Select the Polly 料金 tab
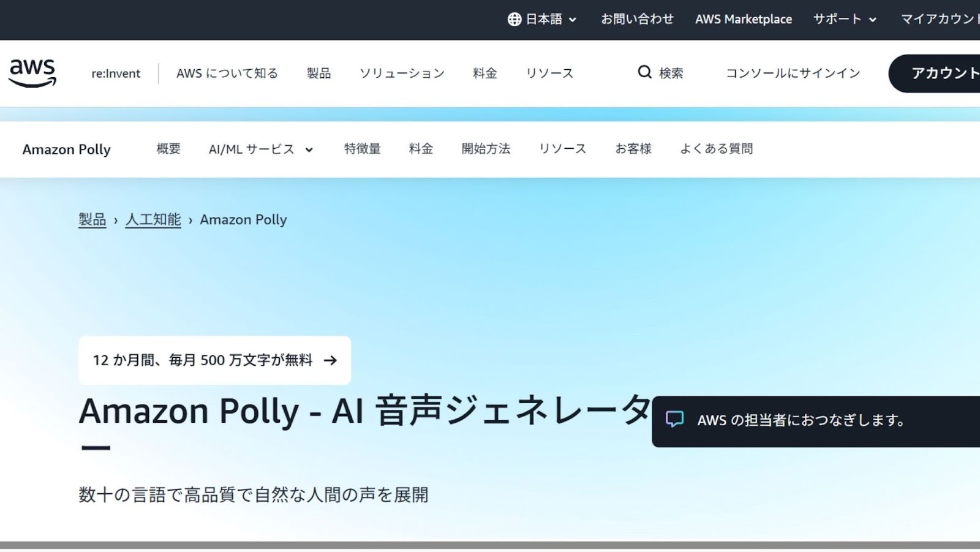 tap(421, 149)
